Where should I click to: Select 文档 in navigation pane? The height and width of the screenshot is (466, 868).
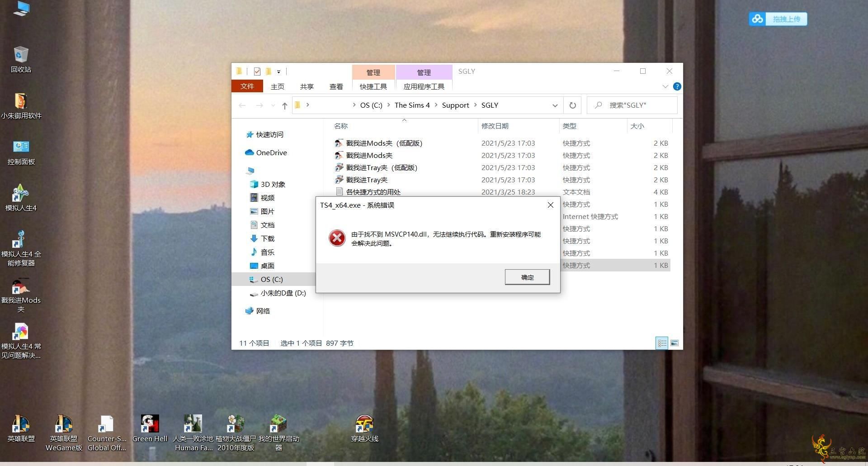coord(262,225)
